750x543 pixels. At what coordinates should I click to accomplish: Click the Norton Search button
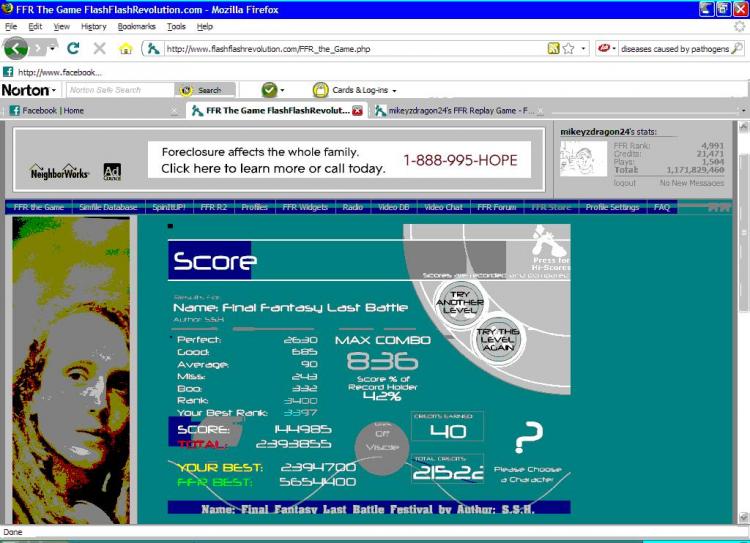click(x=205, y=90)
